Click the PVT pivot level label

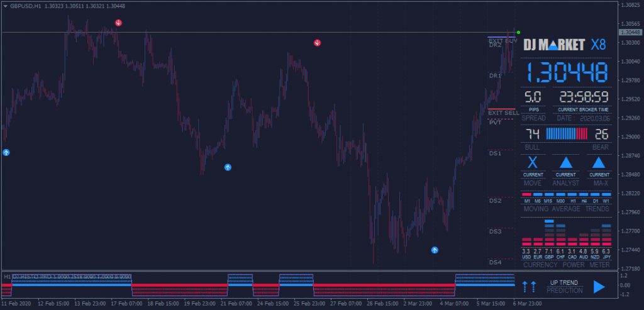pyautogui.click(x=495, y=123)
